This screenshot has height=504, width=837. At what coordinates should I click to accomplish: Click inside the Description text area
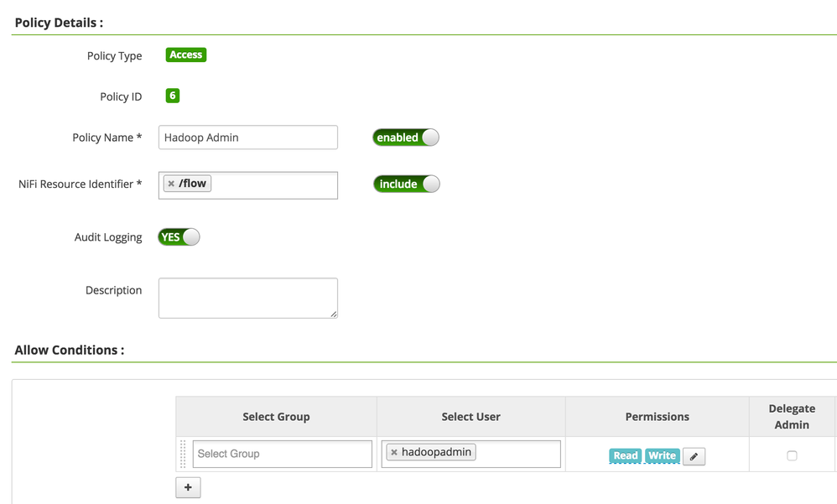pos(248,298)
